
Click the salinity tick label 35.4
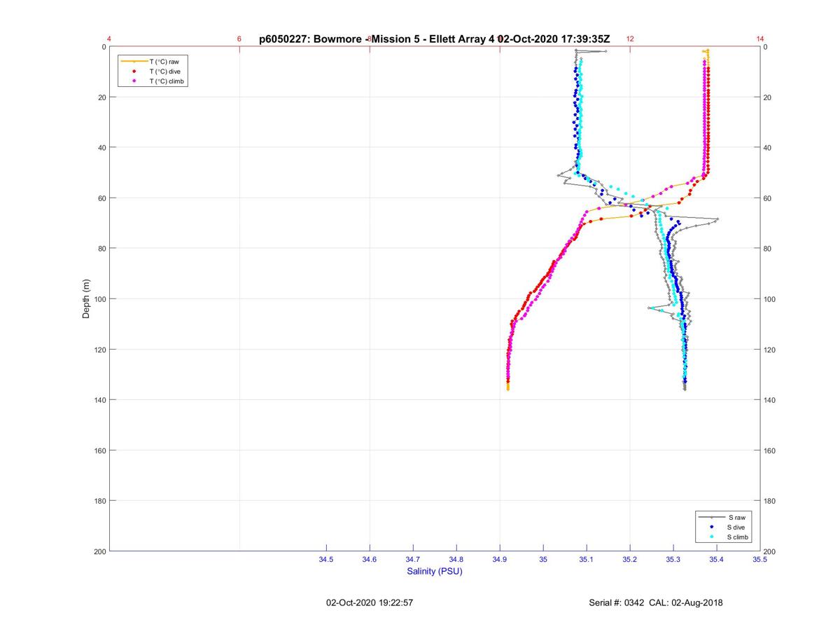click(717, 560)
